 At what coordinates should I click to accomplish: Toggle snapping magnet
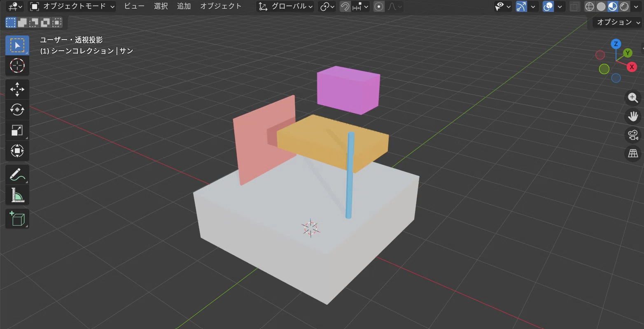coord(345,7)
